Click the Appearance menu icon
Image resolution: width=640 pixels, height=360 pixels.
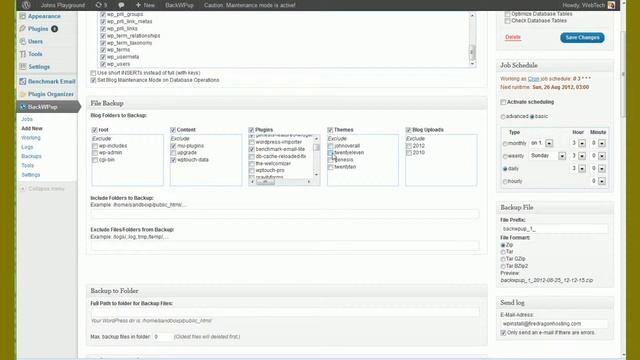coord(23,16)
